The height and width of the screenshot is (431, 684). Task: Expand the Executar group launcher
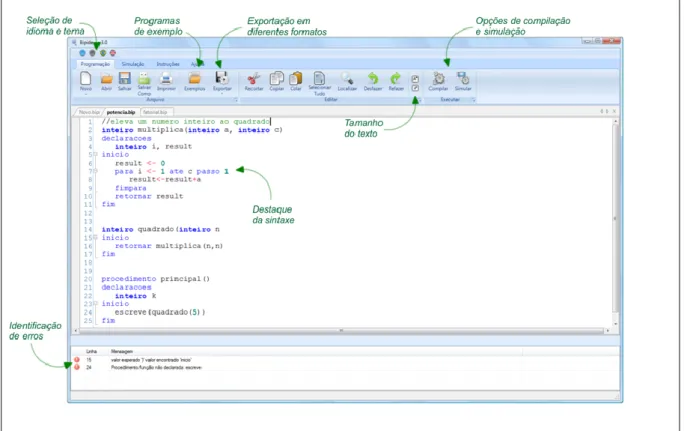pos(473,100)
